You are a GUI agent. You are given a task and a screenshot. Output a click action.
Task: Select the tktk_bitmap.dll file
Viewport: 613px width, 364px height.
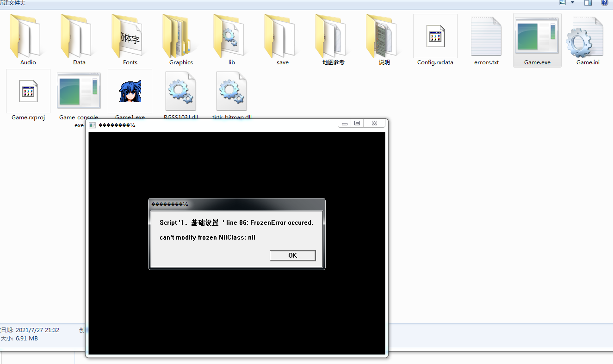click(x=232, y=95)
